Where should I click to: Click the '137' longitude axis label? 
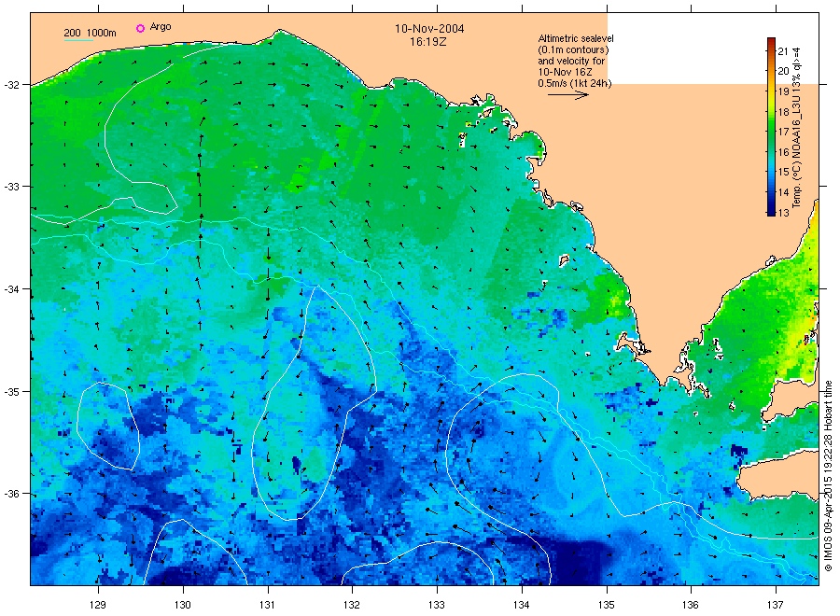pyautogui.click(x=776, y=605)
